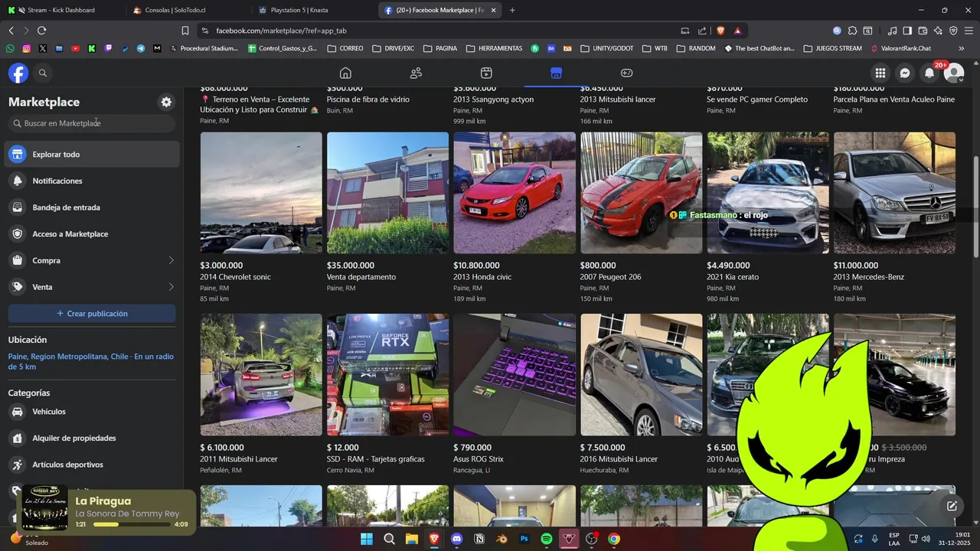This screenshot has height=551, width=980.
Task: Click the Windows Start button
Action: coord(367,539)
